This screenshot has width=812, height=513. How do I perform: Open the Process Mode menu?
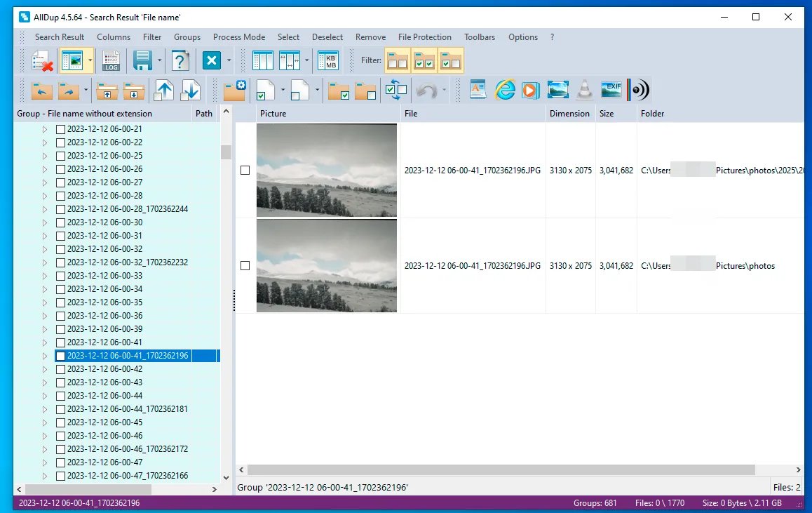238,37
